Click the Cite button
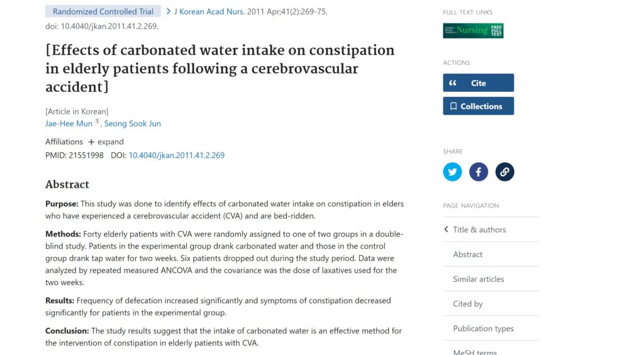This screenshot has height=355, width=644. point(478,83)
